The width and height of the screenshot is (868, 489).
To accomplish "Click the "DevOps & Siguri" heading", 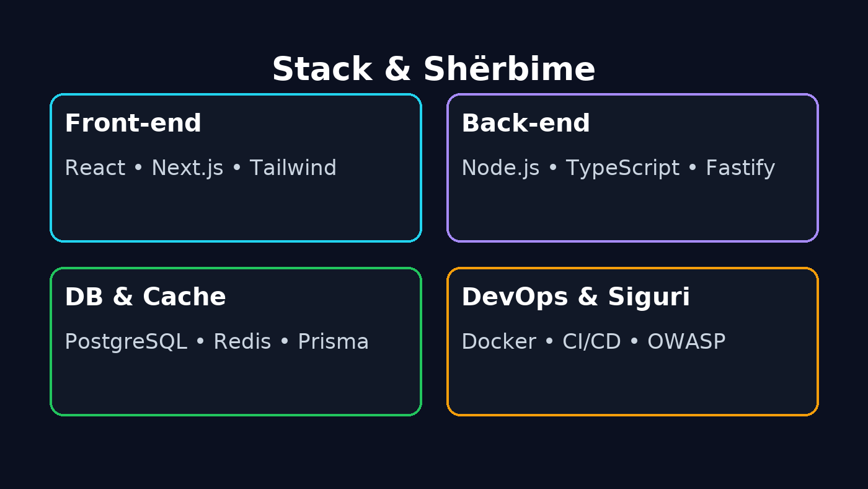I will [575, 297].
